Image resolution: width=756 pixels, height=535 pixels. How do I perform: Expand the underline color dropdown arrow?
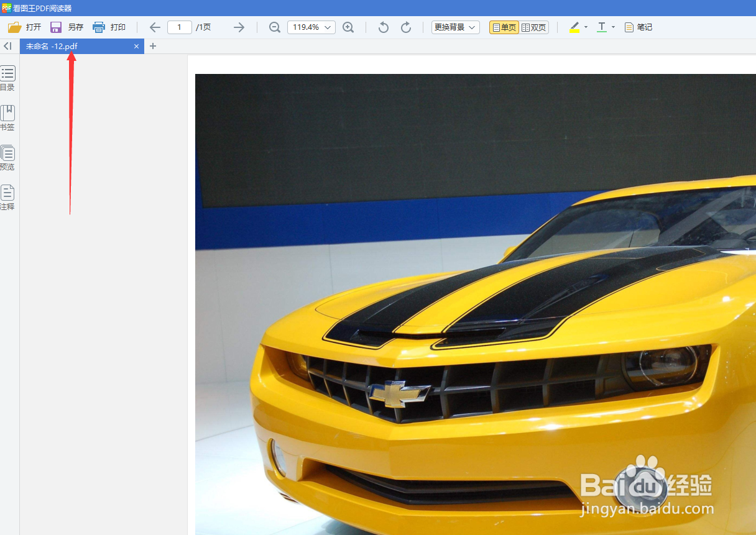[613, 27]
